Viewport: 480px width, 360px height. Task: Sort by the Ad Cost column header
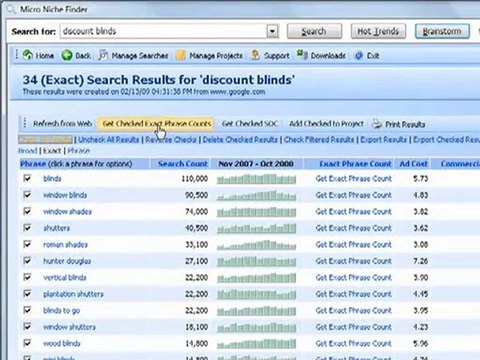tap(413, 164)
